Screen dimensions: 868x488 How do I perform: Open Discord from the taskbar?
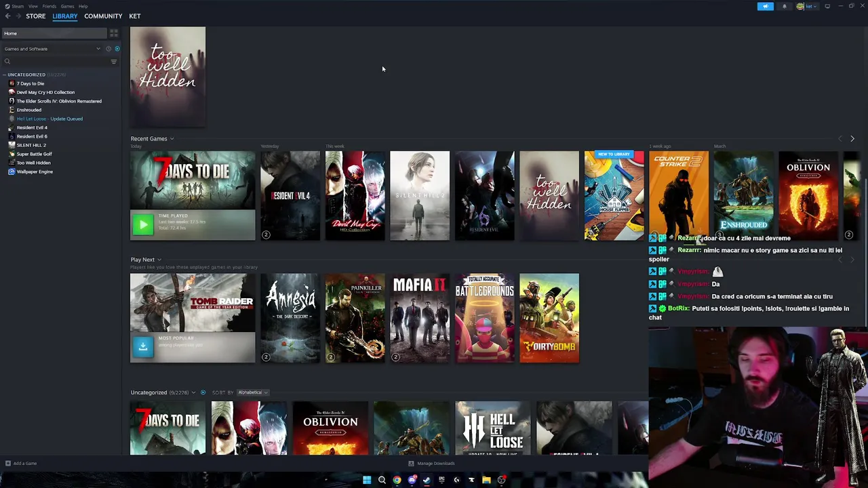(x=412, y=480)
